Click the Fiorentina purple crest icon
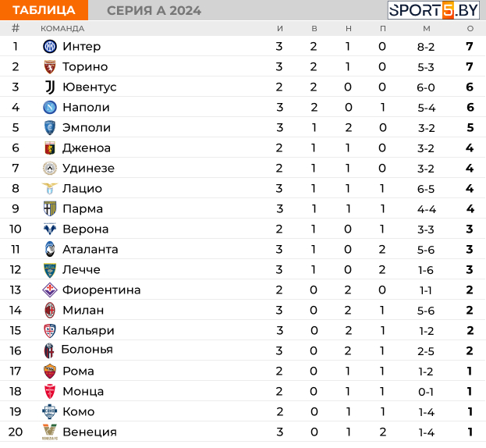The image size is (486, 448). coord(50,290)
